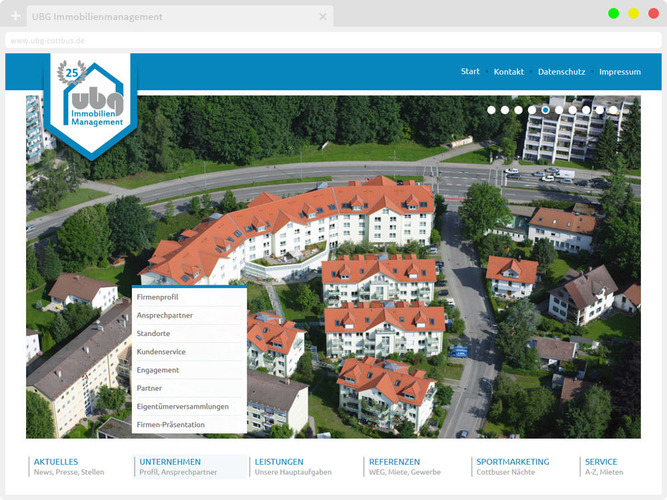Click the UBG Immobilien Management logo
Viewport: 667px width, 500px height.
pyautogui.click(x=92, y=106)
